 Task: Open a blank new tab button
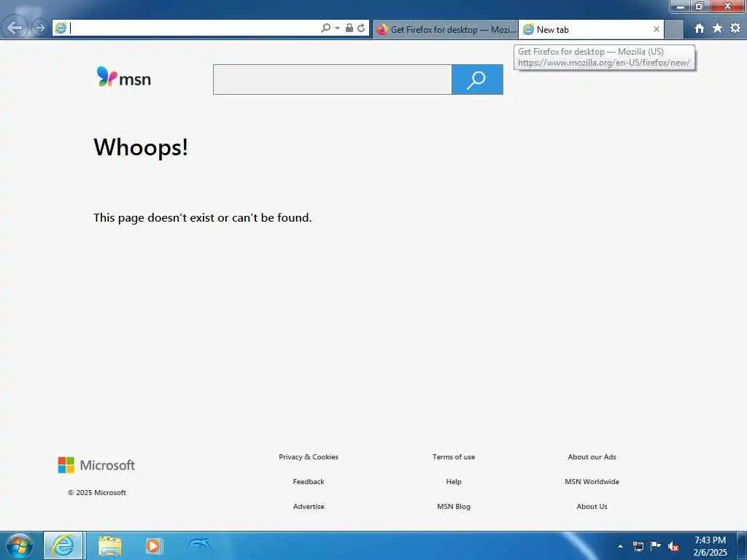click(x=673, y=29)
